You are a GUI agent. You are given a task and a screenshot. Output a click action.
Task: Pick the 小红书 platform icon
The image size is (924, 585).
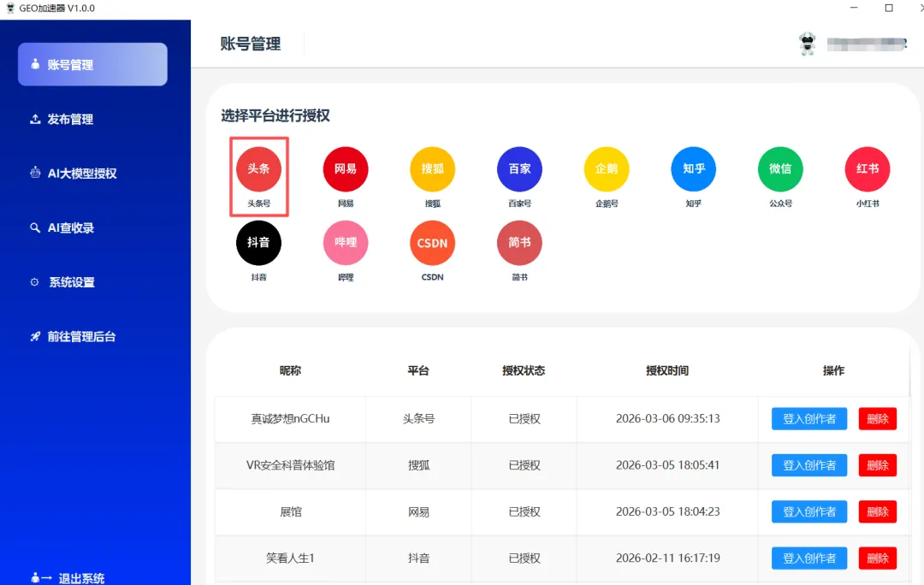[x=868, y=169]
